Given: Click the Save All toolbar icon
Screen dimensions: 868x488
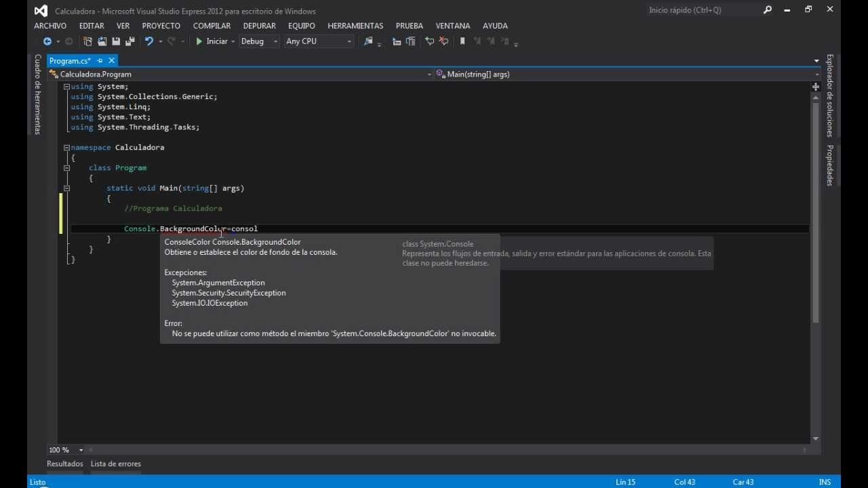Looking at the screenshot, I should point(130,41).
